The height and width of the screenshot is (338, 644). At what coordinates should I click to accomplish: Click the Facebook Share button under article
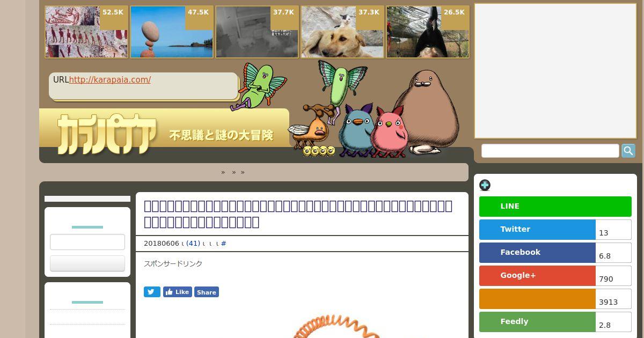tap(207, 292)
